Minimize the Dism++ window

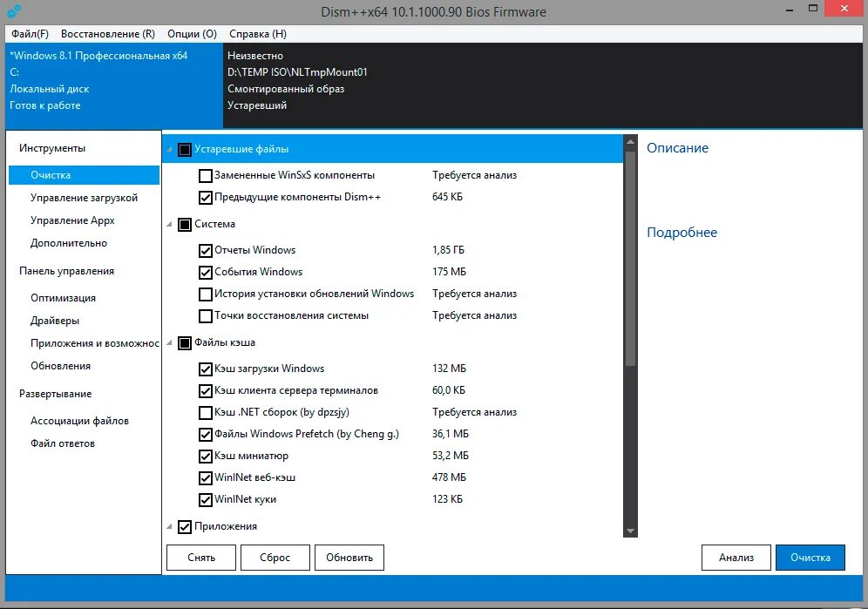click(x=790, y=10)
